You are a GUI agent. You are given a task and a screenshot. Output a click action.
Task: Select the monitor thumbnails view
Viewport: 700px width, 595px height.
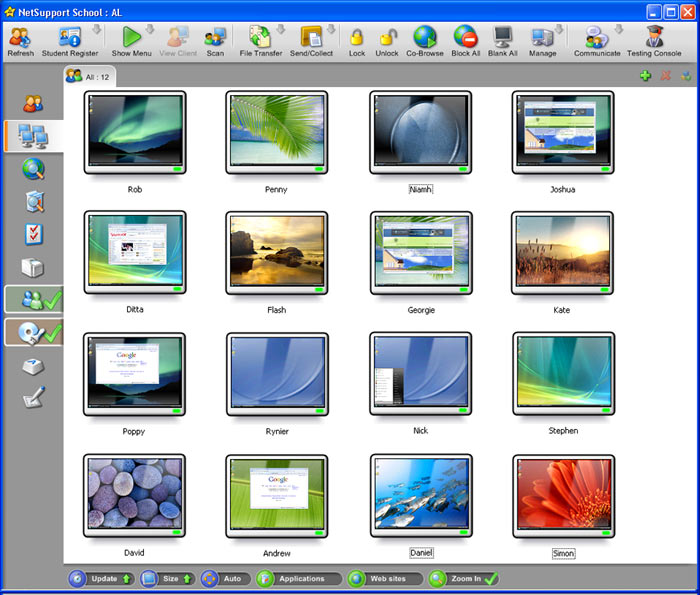tap(33, 136)
